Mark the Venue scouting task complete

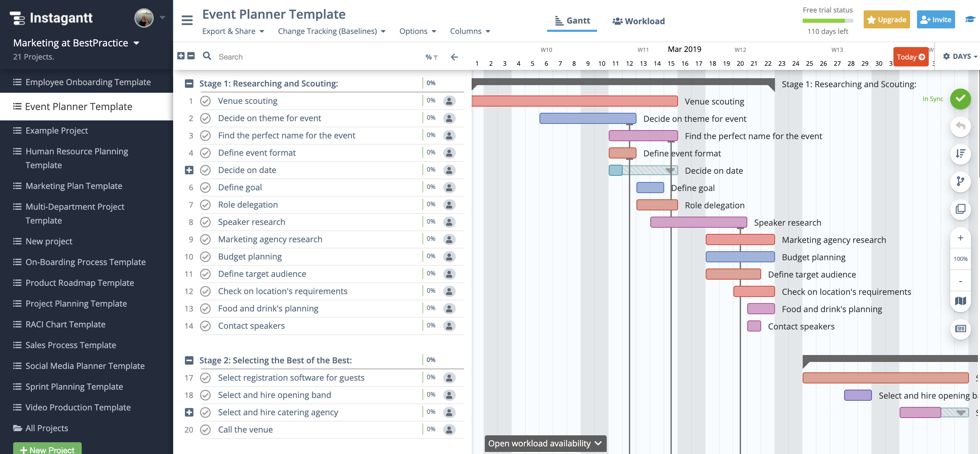pos(205,101)
